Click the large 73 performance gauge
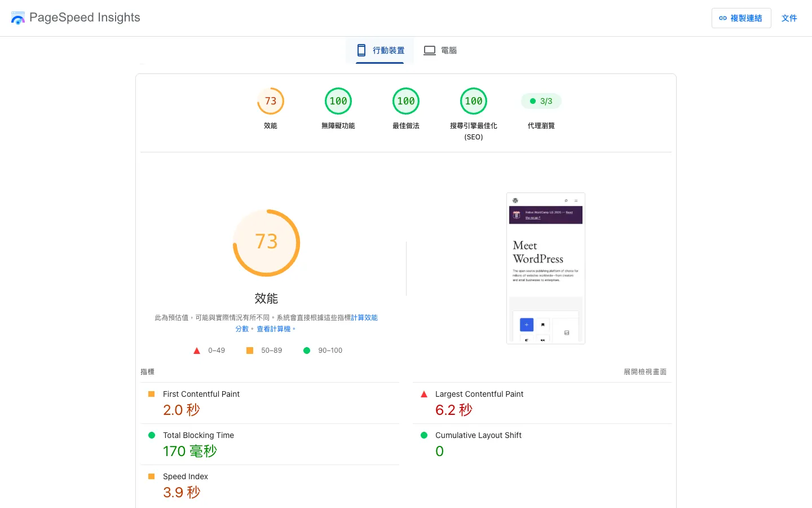 (x=267, y=243)
